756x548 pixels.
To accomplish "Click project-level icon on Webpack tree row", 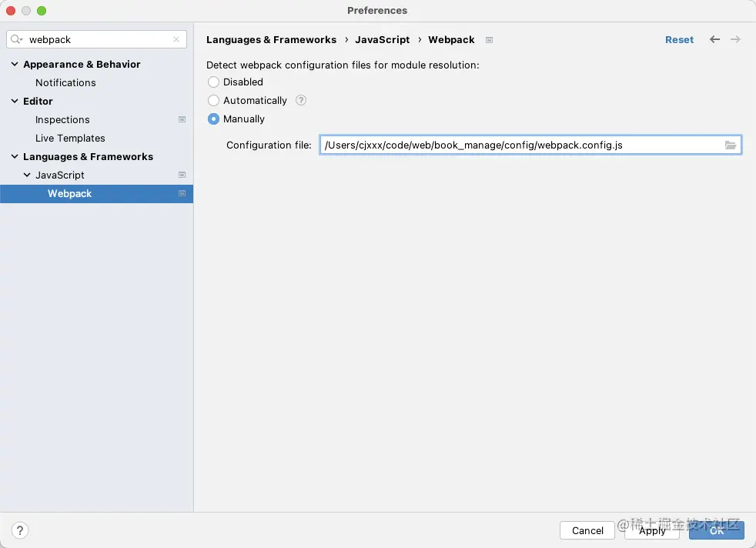I will point(182,193).
